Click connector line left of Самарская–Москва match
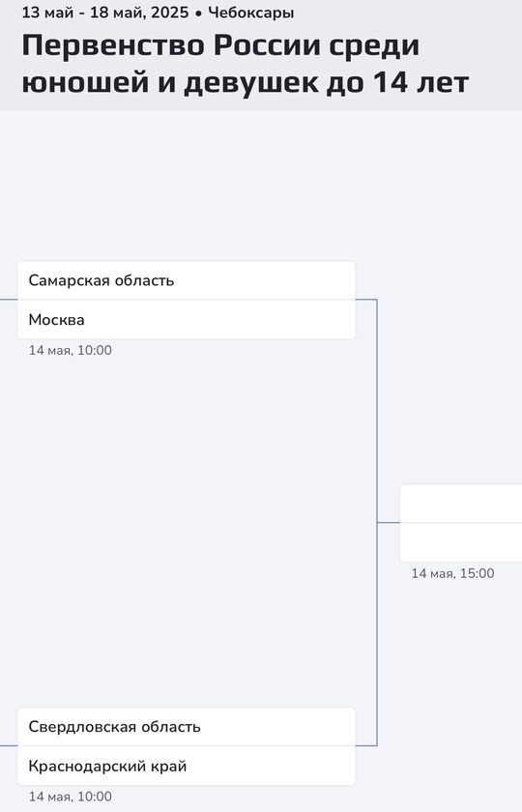Viewport: 522px width, 812px height. pos(9,300)
